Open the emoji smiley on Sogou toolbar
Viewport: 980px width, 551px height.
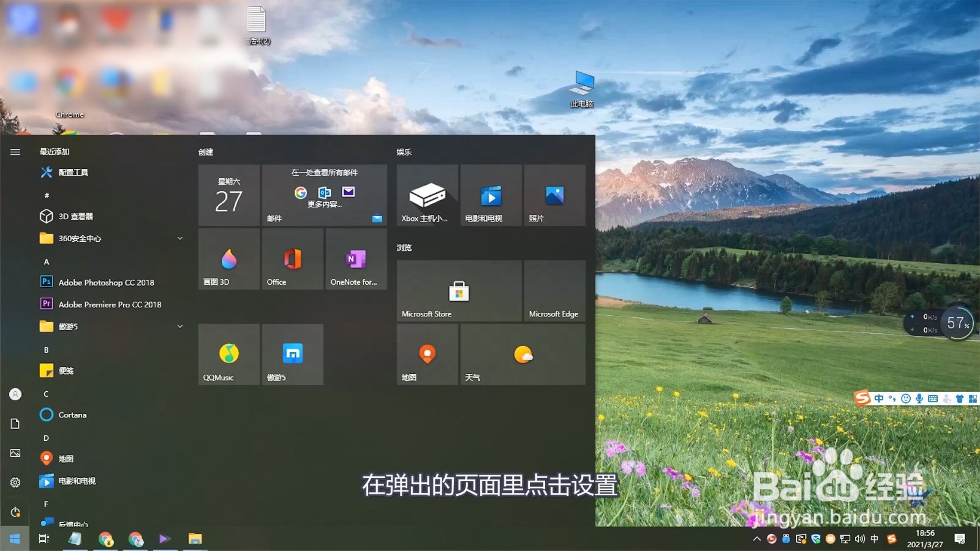click(x=906, y=399)
